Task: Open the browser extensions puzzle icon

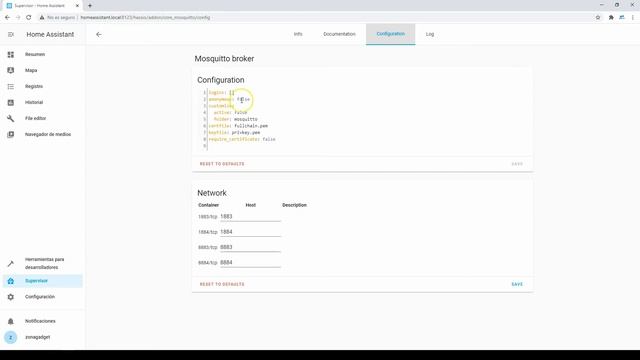Action: coord(611,18)
